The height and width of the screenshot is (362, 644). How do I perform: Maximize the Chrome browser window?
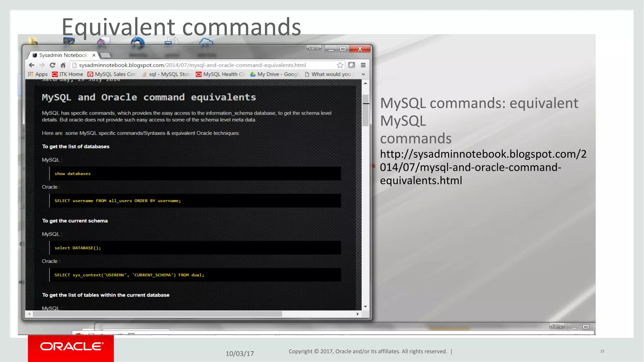coord(343,49)
